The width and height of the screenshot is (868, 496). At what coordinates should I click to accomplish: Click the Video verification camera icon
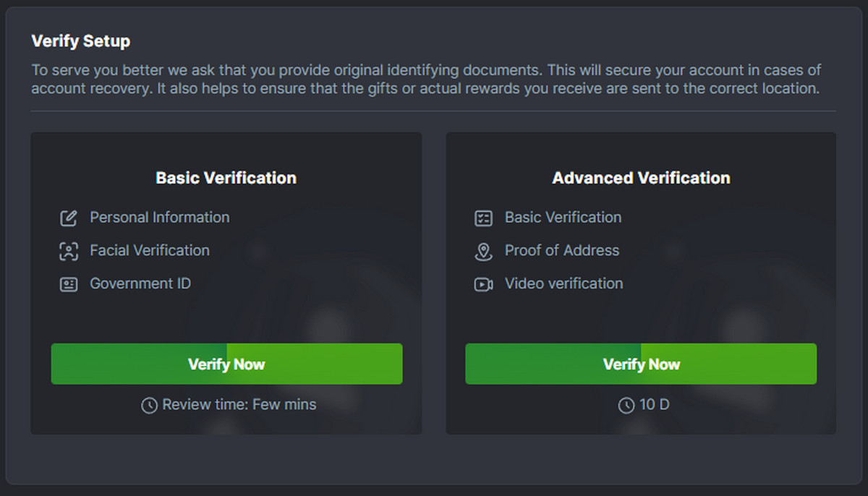[483, 284]
